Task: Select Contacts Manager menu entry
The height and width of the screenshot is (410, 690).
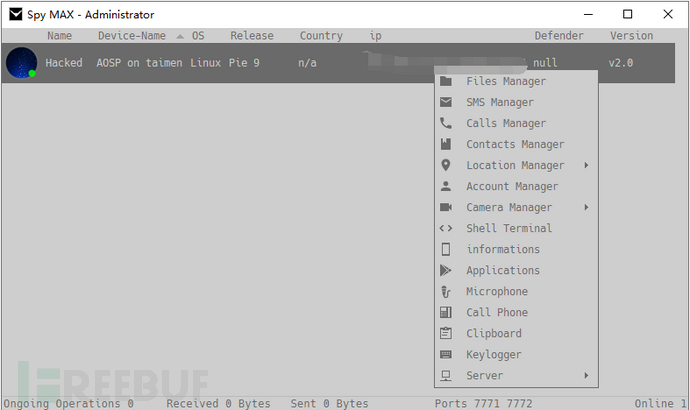Action: pos(516,144)
